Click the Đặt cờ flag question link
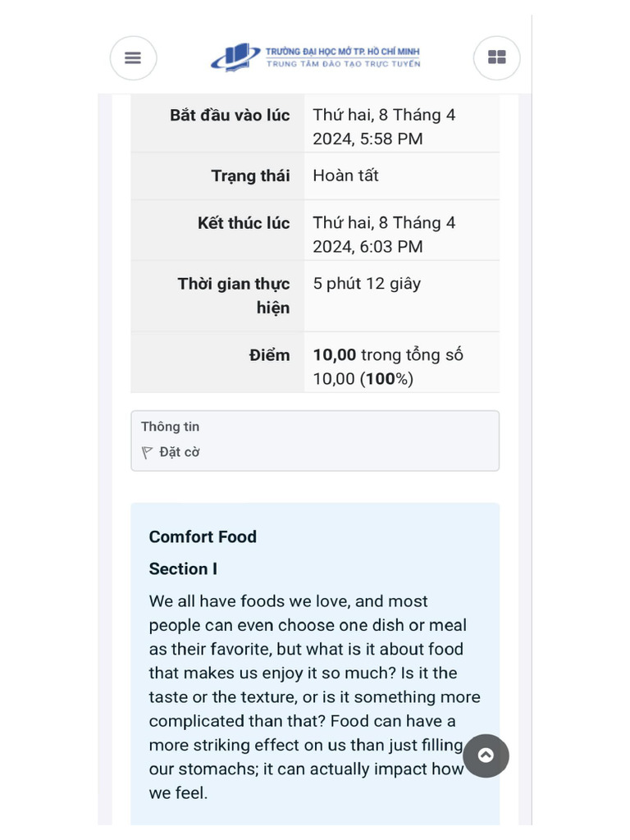 pos(179,452)
